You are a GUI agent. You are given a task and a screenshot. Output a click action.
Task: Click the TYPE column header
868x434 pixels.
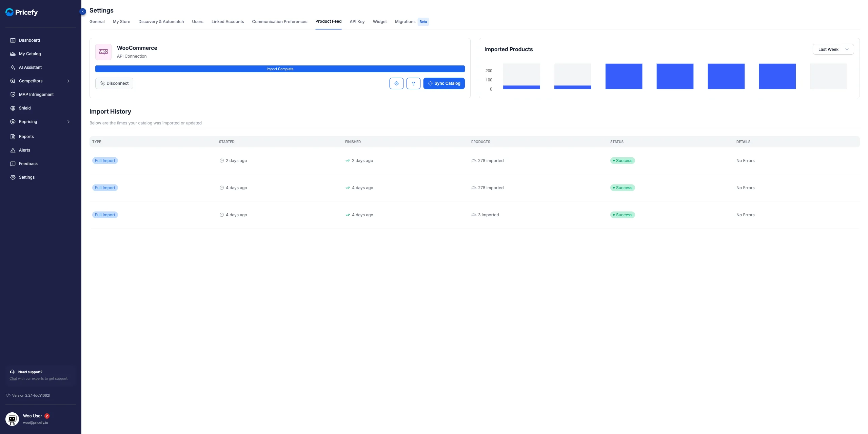97,142
